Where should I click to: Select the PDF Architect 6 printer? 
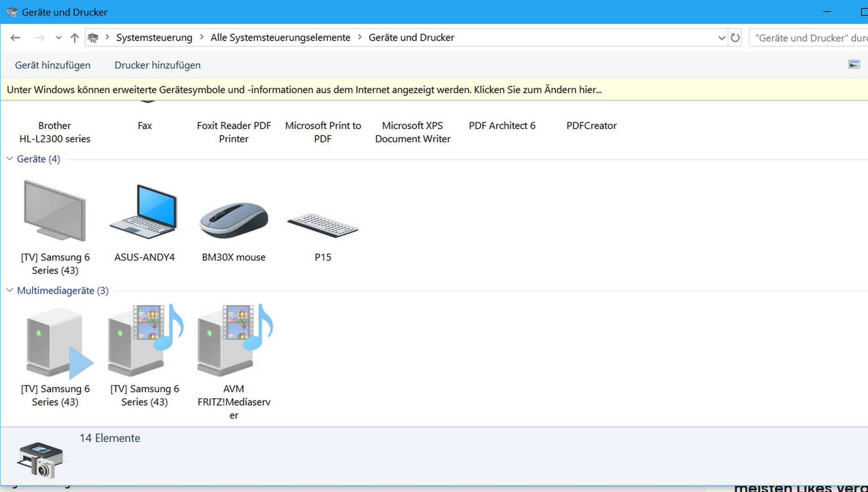pyautogui.click(x=502, y=125)
